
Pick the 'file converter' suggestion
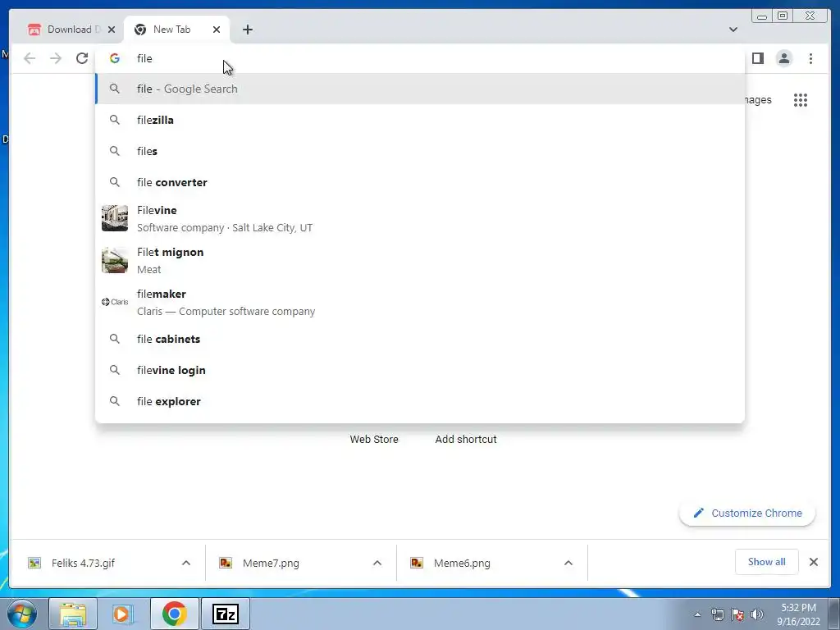[x=420, y=182]
